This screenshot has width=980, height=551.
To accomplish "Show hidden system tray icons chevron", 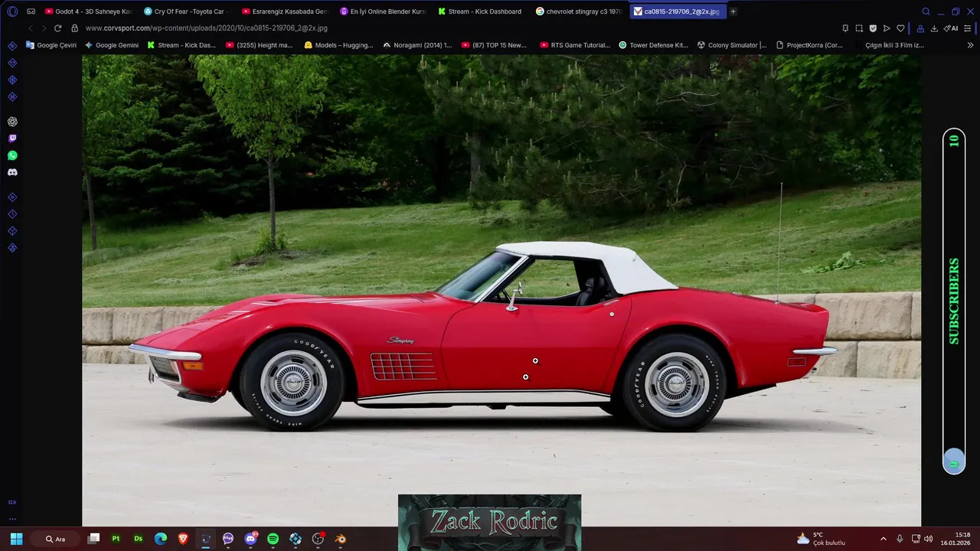I will [x=883, y=539].
